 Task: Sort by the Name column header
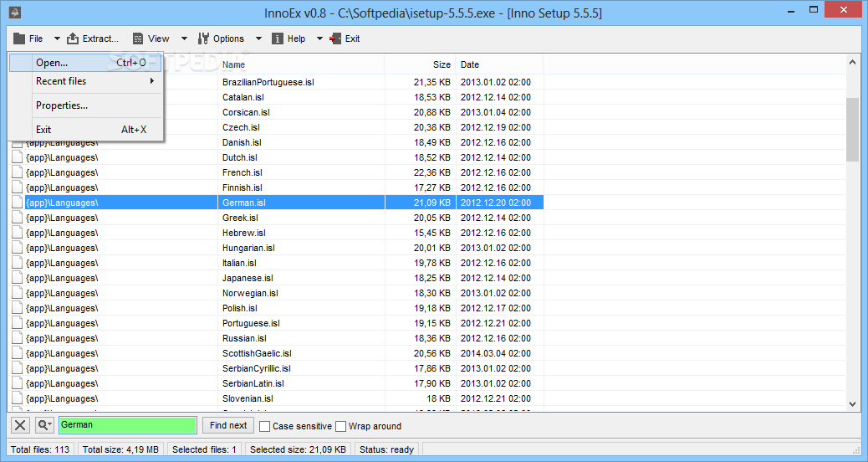click(301, 64)
